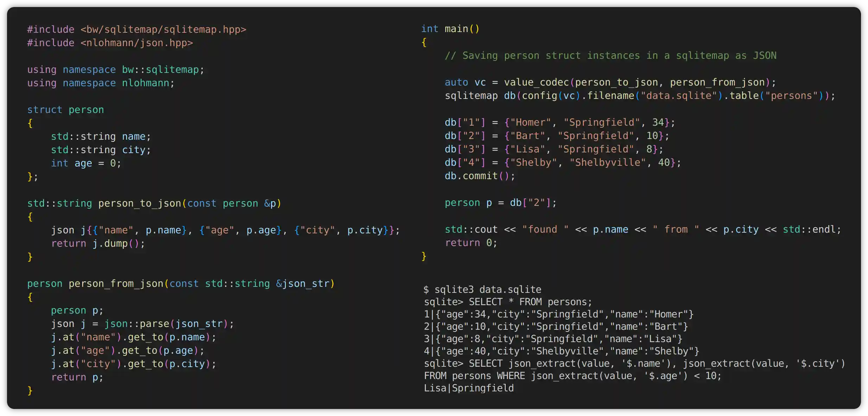This screenshot has height=416, width=868.
Task: Click 'int main()' declaration
Action: click(450, 29)
